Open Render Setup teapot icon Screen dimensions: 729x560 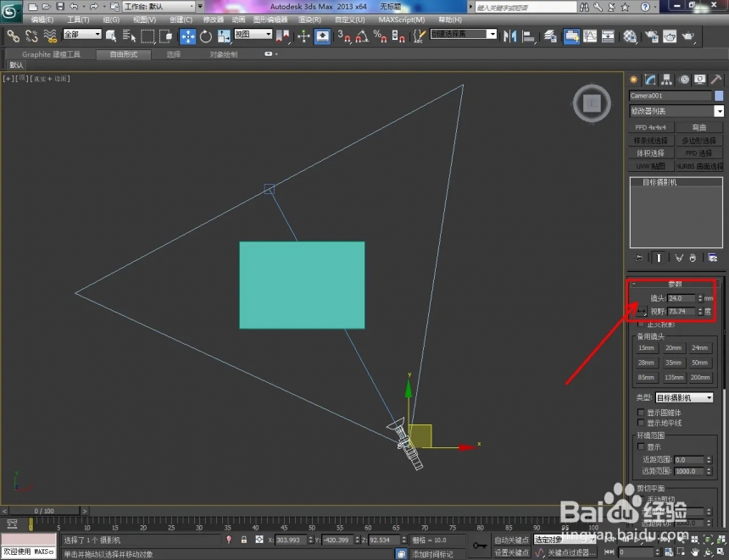click(652, 36)
